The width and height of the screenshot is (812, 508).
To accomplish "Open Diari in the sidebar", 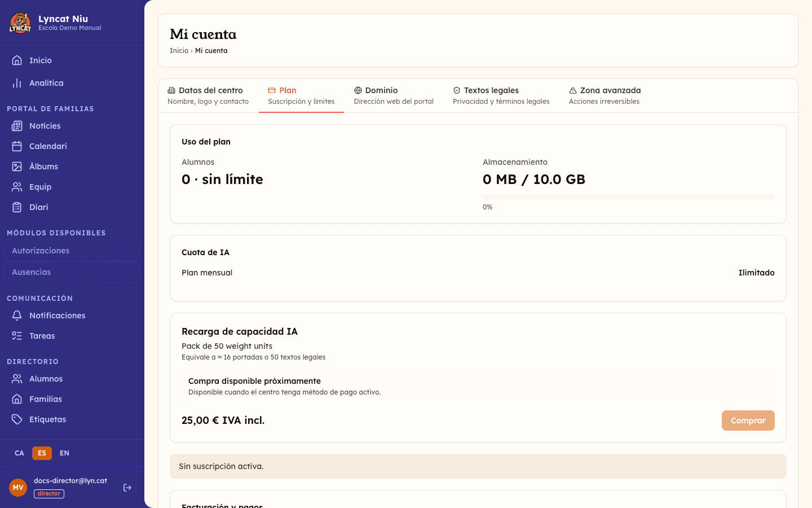I will coord(72,207).
